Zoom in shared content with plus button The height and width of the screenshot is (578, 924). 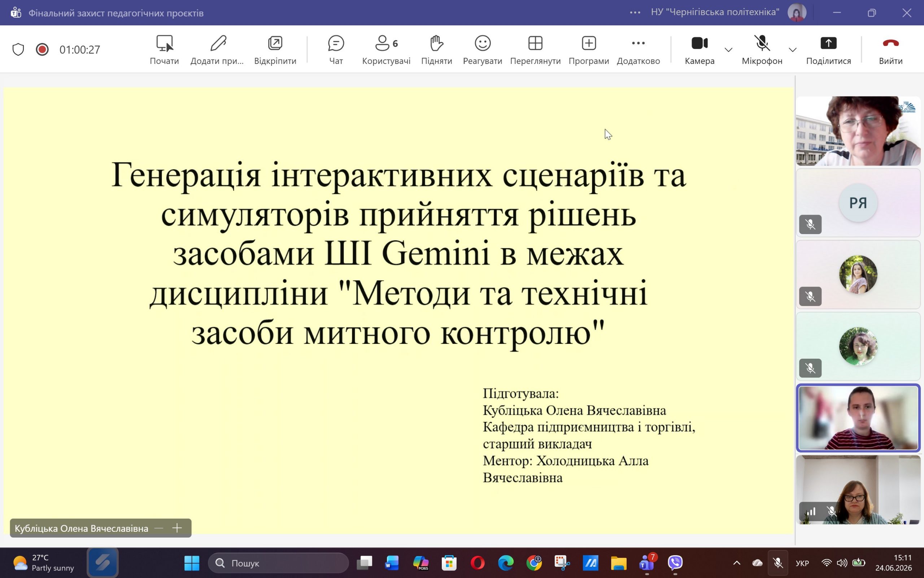coord(177,528)
